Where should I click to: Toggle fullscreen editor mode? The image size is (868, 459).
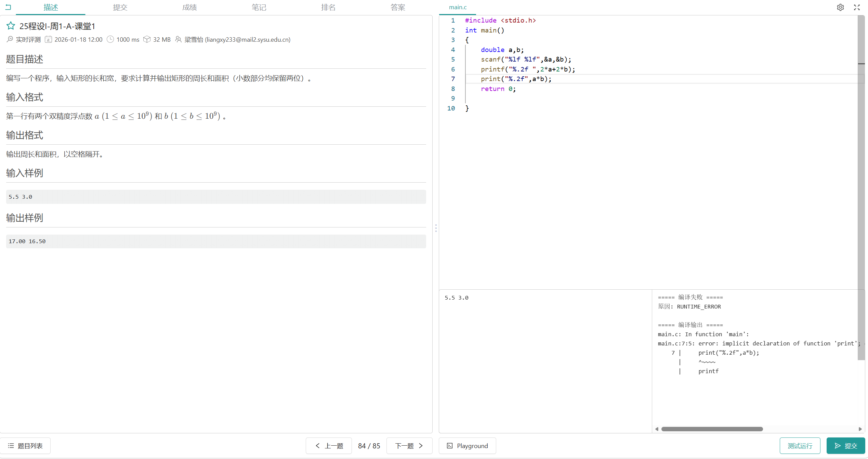(857, 7)
